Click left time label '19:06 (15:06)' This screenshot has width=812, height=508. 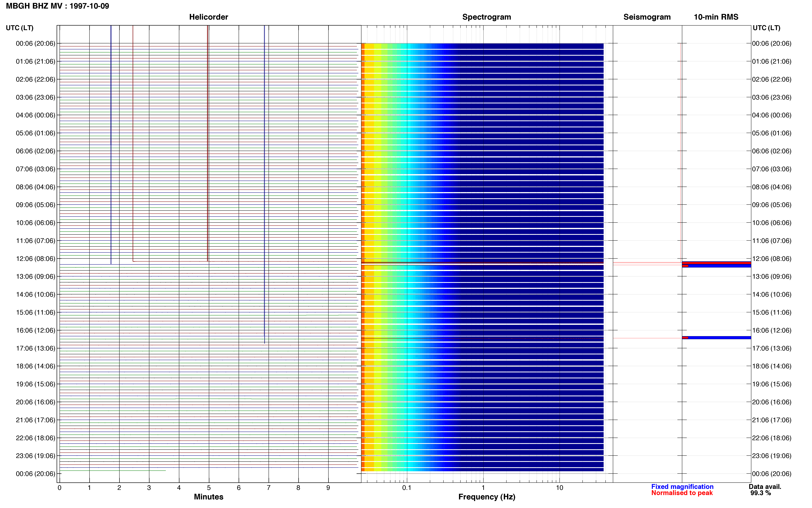pyautogui.click(x=36, y=384)
